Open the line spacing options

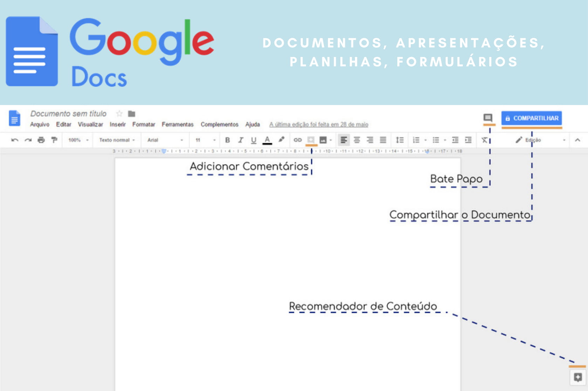[x=400, y=140]
